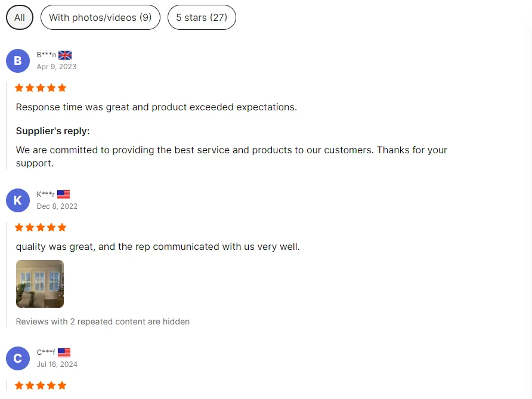Click the Apr 9, 2023 review date
Image resolution: width=532 pixels, height=399 pixels.
57,67
